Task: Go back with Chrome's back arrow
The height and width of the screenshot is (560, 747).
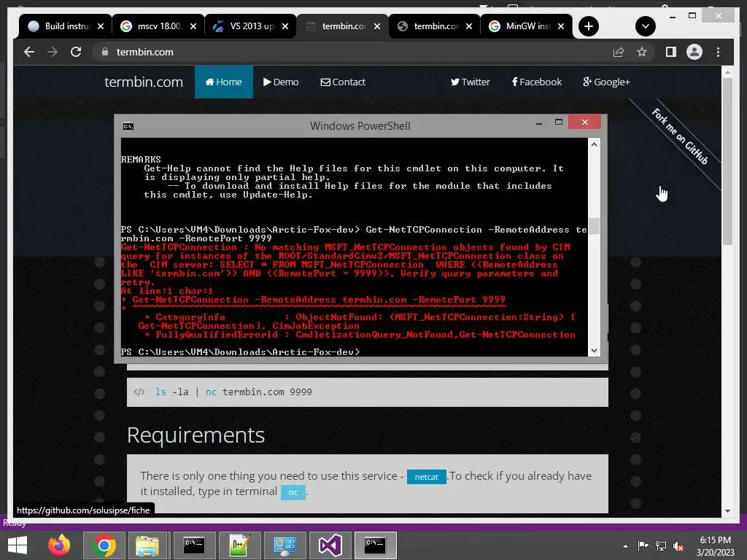Action: (29, 52)
